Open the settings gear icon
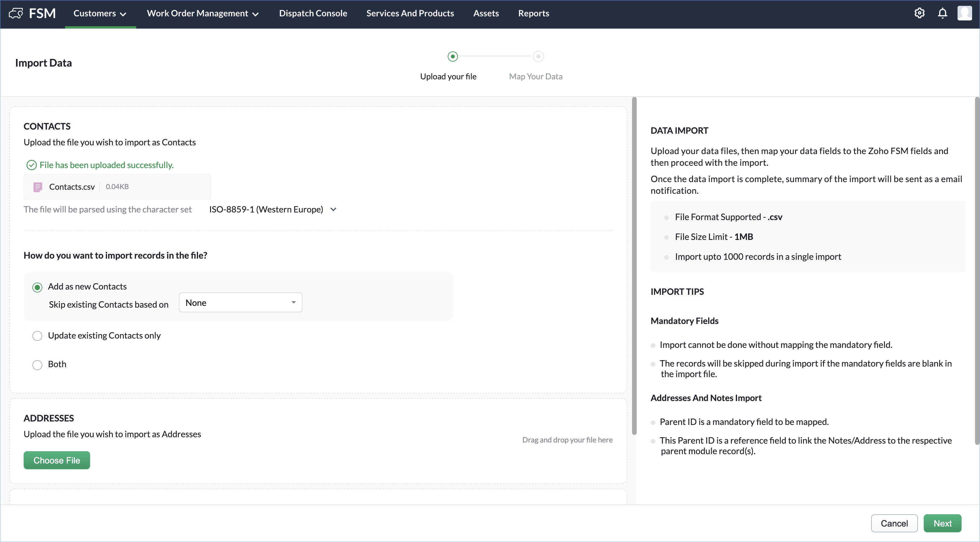This screenshot has width=980, height=542. (919, 13)
